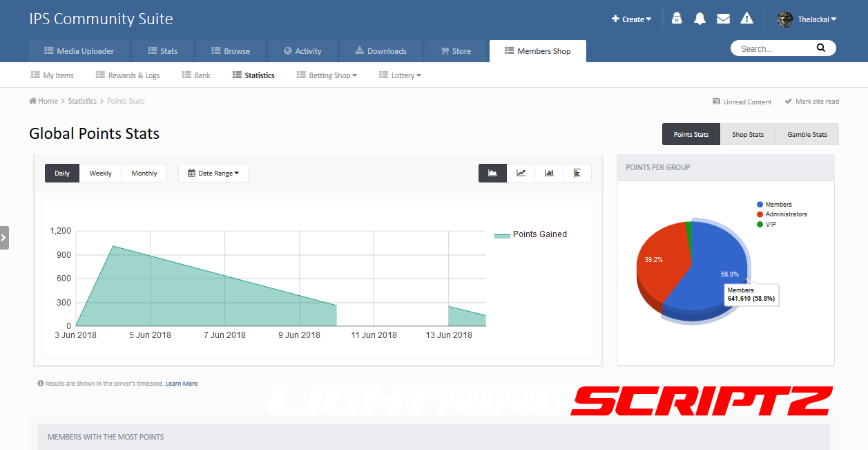The image size is (868, 450).
Task: Open the notifications bell icon
Action: click(x=700, y=19)
